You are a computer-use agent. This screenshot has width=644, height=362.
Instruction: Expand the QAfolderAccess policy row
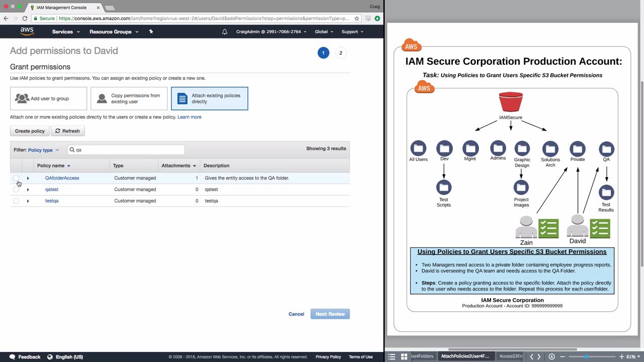pos(28,178)
